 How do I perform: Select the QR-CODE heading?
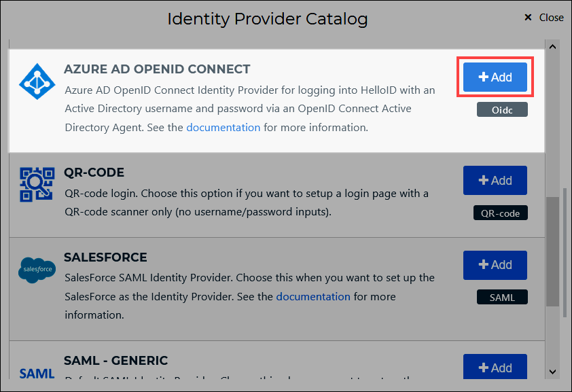coord(94,172)
